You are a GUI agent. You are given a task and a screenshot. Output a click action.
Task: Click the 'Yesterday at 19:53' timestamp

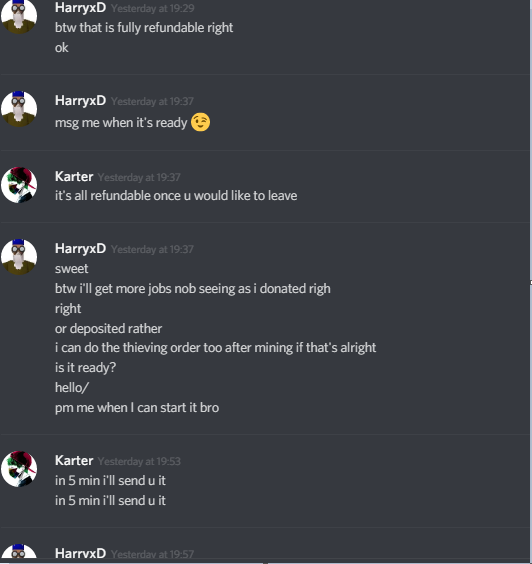[x=139, y=461]
